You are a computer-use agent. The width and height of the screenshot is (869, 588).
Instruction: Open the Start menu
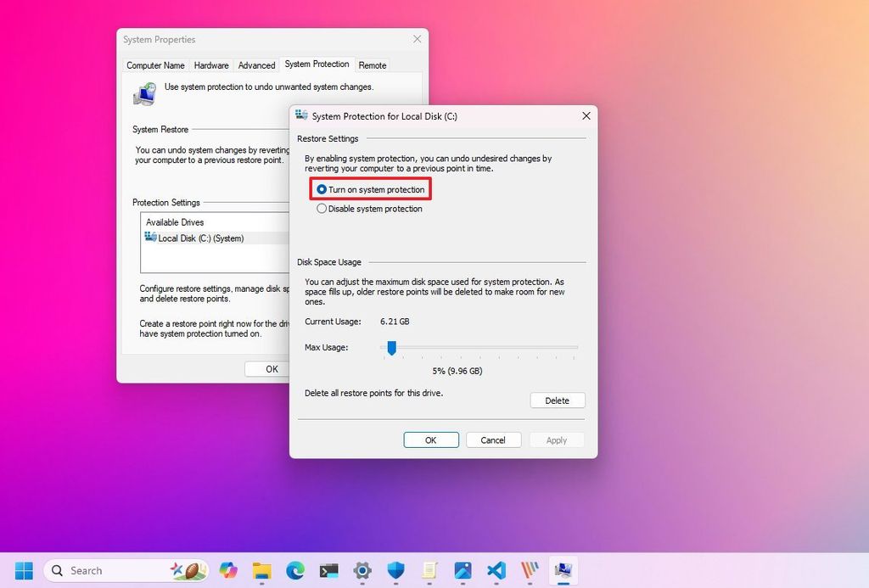click(x=24, y=570)
